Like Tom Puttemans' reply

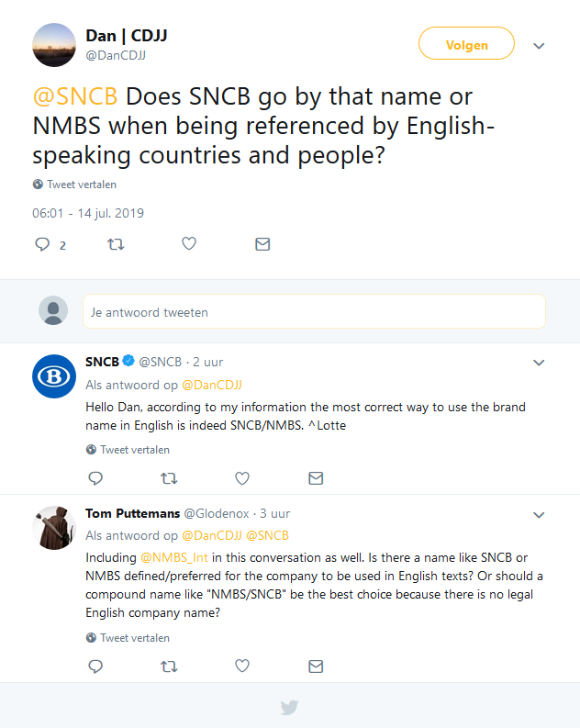242,666
